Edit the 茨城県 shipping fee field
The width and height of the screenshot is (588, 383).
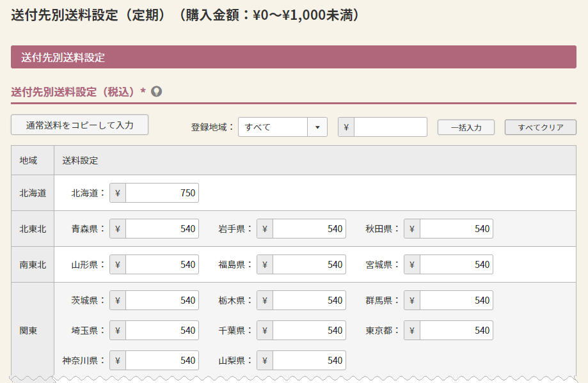tap(162, 300)
